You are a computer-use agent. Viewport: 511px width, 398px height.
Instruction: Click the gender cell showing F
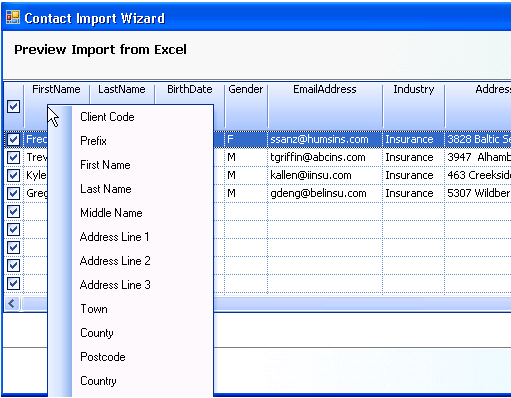click(x=246, y=139)
